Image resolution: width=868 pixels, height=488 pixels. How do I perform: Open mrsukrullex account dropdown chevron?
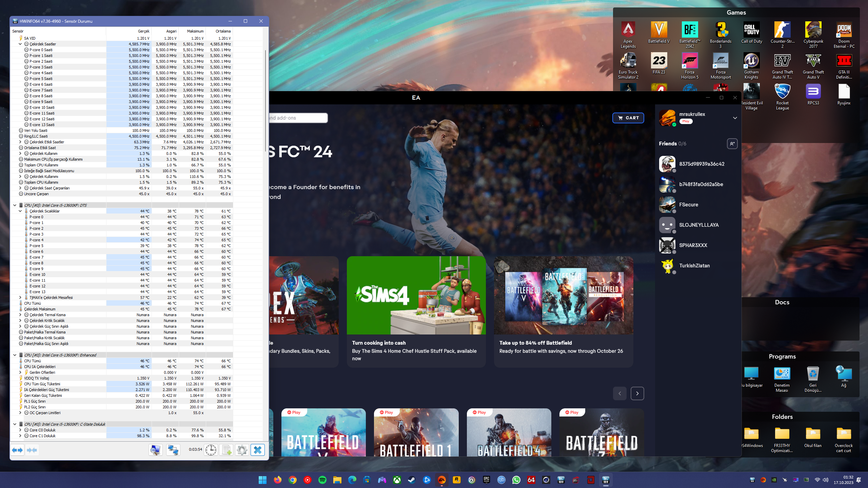(x=735, y=118)
